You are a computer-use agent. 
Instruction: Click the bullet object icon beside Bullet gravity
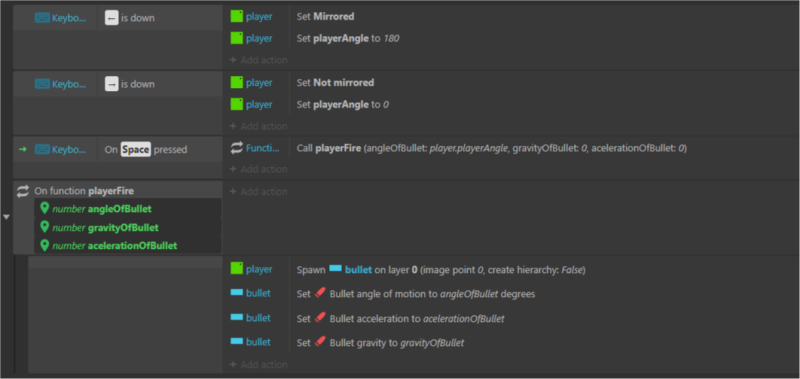236,341
